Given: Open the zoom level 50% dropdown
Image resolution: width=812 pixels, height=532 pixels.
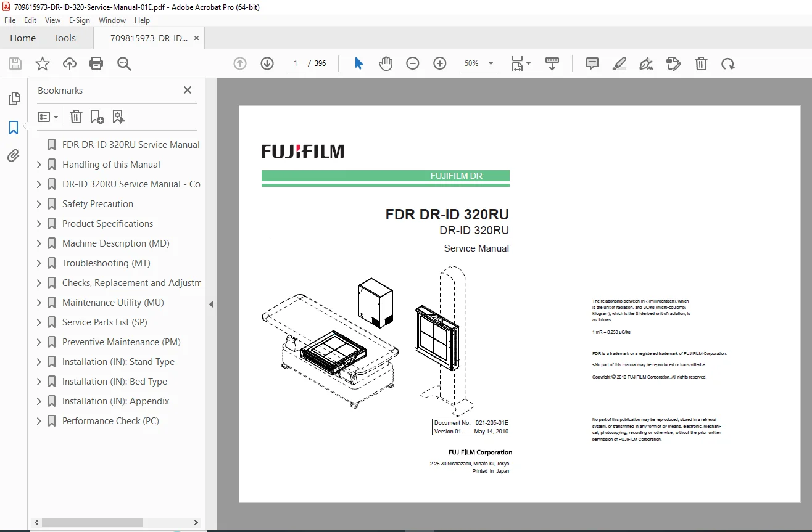Looking at the screenshot, I should (478, 63).
